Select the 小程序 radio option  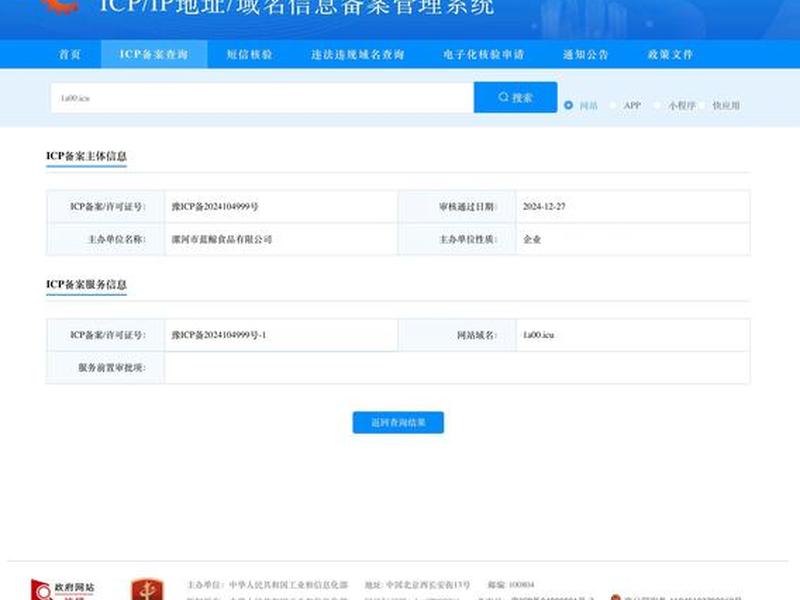(658, 105)
